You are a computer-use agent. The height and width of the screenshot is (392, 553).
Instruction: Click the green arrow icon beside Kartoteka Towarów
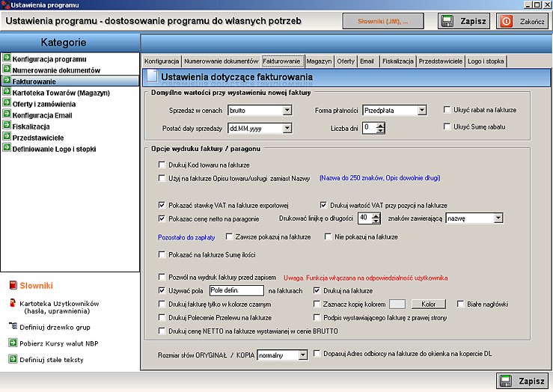click(7, 92)
